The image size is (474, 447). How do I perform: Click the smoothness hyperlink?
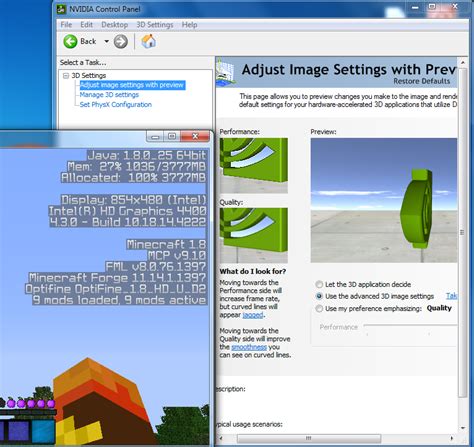click(249, 347)
